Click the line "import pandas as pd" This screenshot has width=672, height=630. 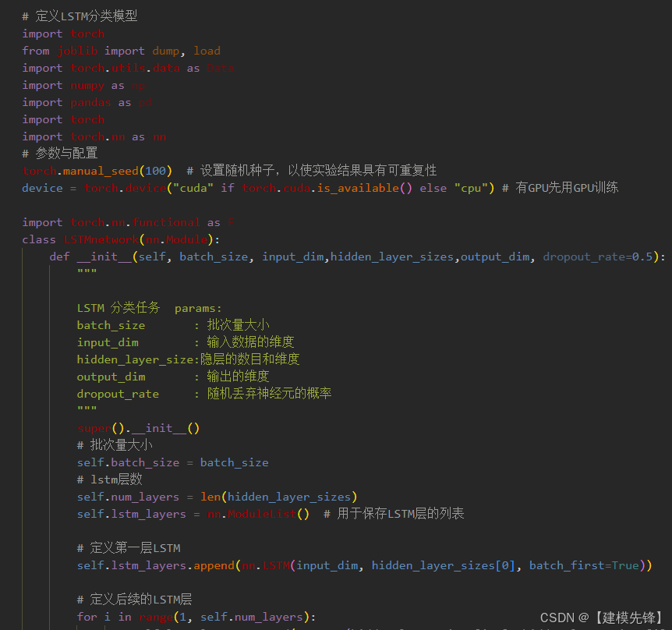coord(87,103)
